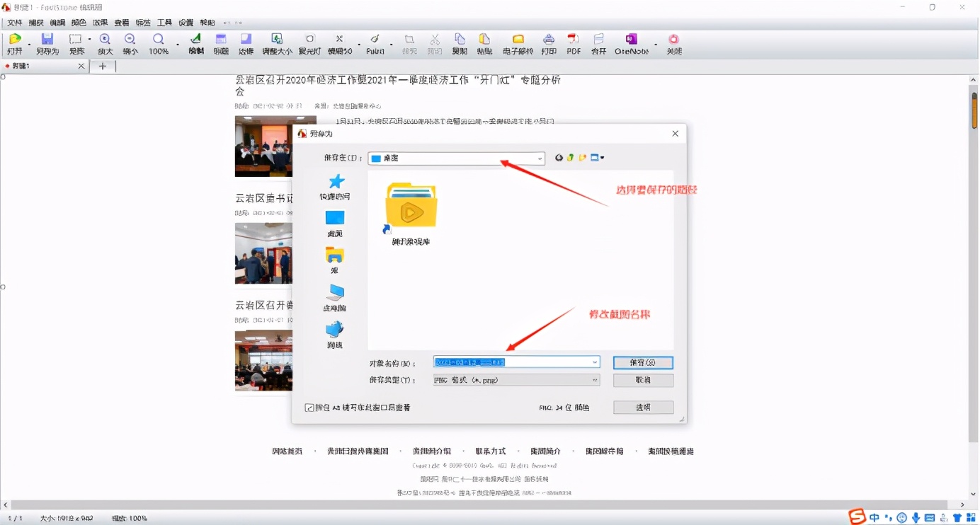Viewport: 980px width, 525px height.
Task: Open the Tools menu in menu bar
Action: tap(164, 23)
